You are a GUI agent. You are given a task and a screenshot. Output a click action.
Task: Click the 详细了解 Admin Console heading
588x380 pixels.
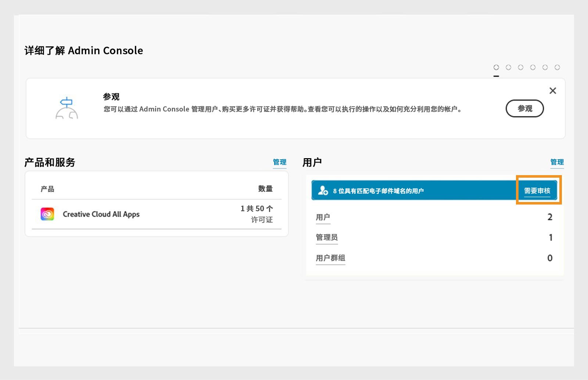coord(84,50)
